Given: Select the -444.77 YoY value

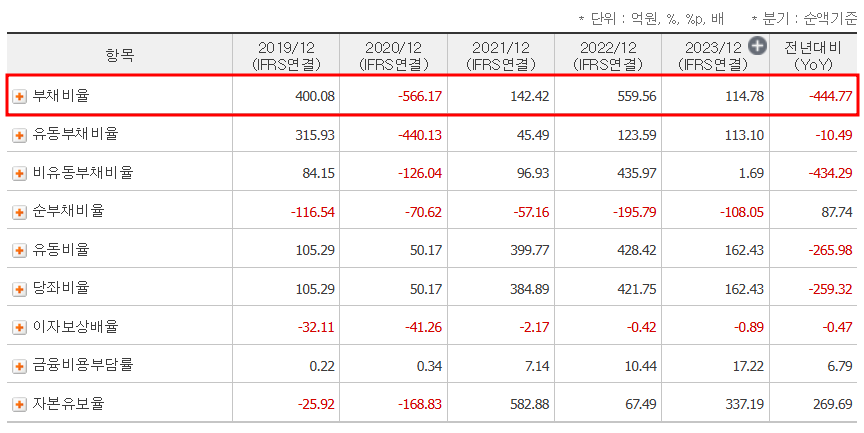Looking at the screenshot, I should (830, 96).
